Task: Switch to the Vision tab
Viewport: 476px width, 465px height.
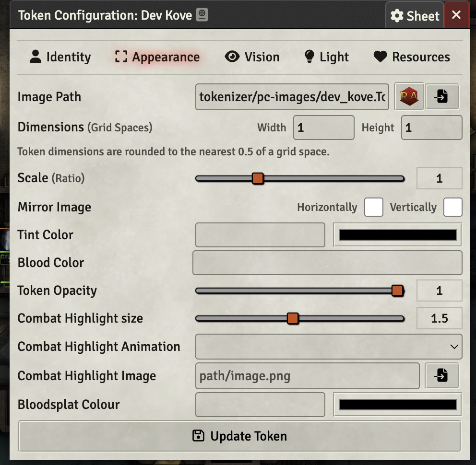Action: pos(252,57)
